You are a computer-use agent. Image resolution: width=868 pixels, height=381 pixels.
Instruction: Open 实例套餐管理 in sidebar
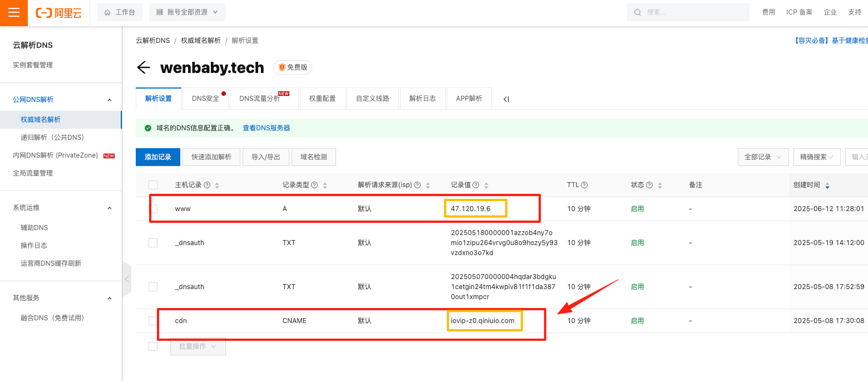tap(33, 65)
